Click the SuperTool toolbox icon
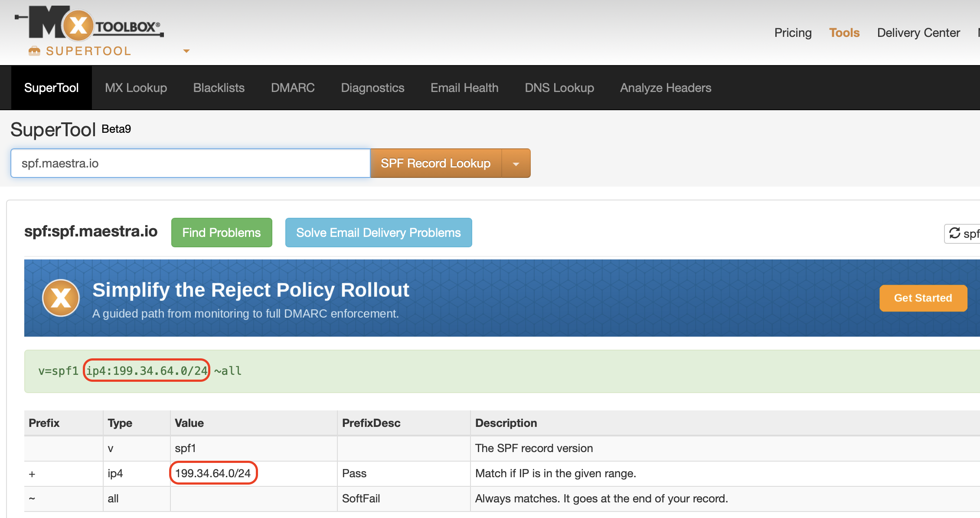 34,51
